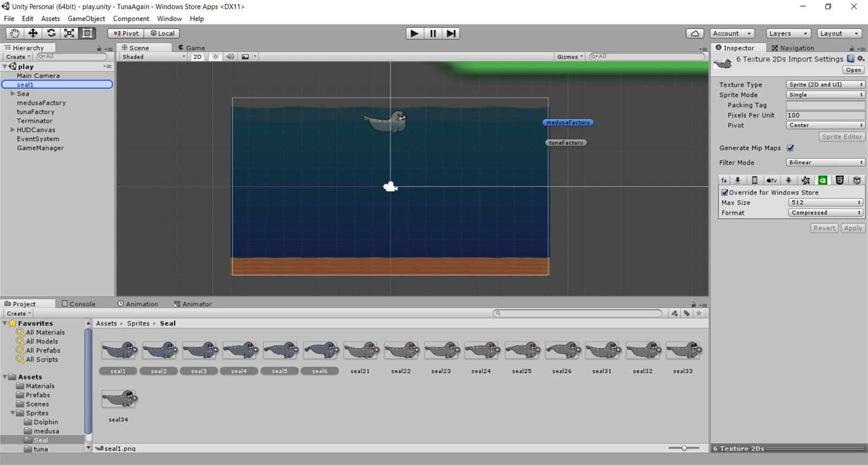
Task: Open Shaded draw mode dropdown
Action: click(x=154, y=56)
